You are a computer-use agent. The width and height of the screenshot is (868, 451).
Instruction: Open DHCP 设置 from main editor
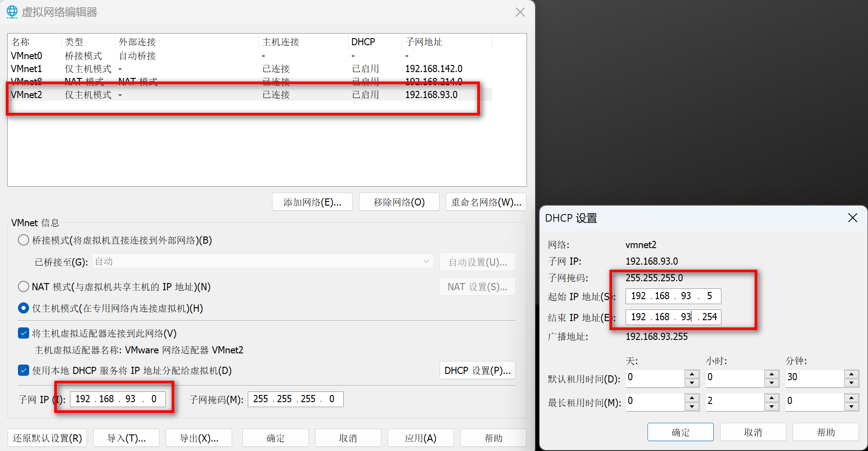pyautogui.click(x=477, y=370)
